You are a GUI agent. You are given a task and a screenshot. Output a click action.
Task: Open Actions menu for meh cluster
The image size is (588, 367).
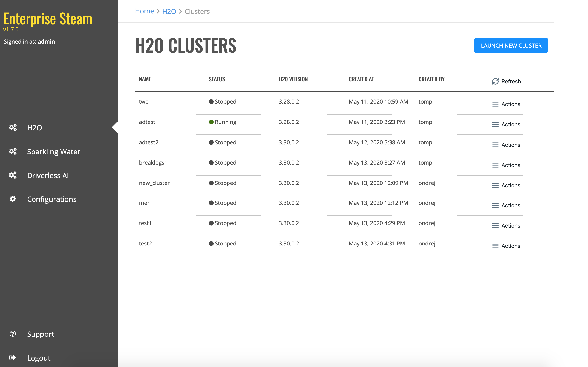(x=506, y=205)
